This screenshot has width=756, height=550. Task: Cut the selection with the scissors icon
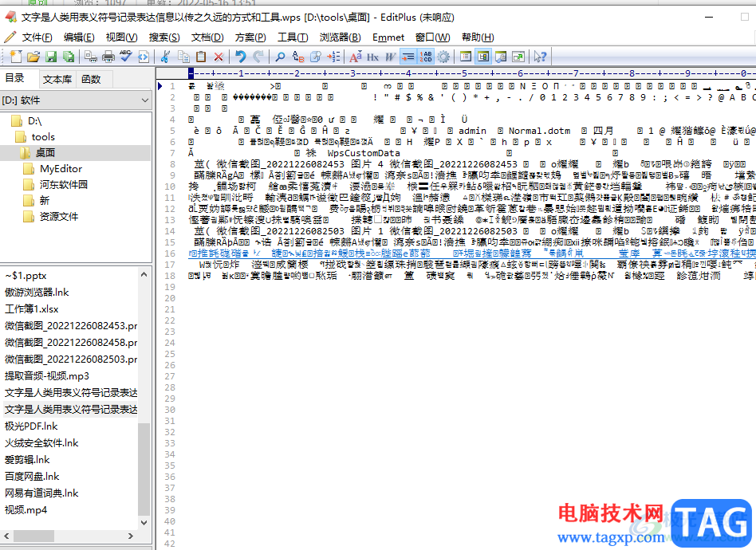click(165, 57)
